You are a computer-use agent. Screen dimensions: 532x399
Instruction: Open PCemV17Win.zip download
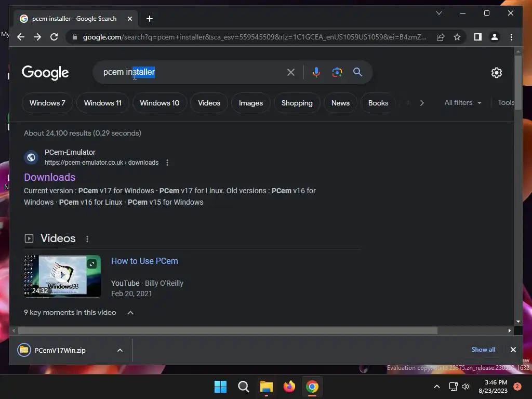pos(60,350)
